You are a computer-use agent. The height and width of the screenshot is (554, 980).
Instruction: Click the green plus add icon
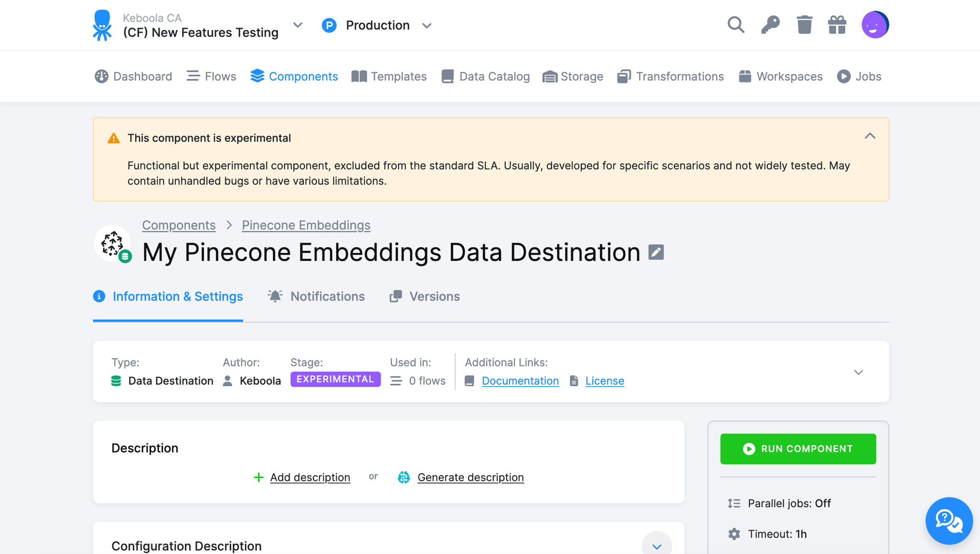(x=259, y=477)
